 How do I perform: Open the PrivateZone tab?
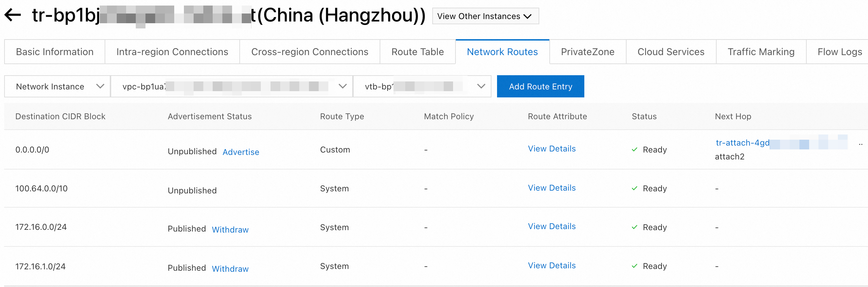(x=587, y=52)
